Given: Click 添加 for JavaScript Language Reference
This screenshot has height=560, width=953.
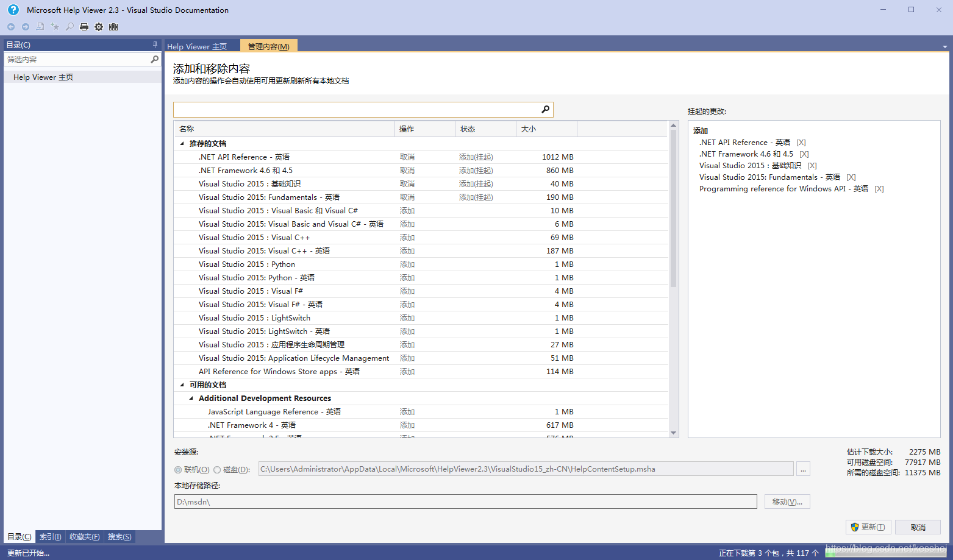Looking at the screenshot, I should tap(407, 412).
